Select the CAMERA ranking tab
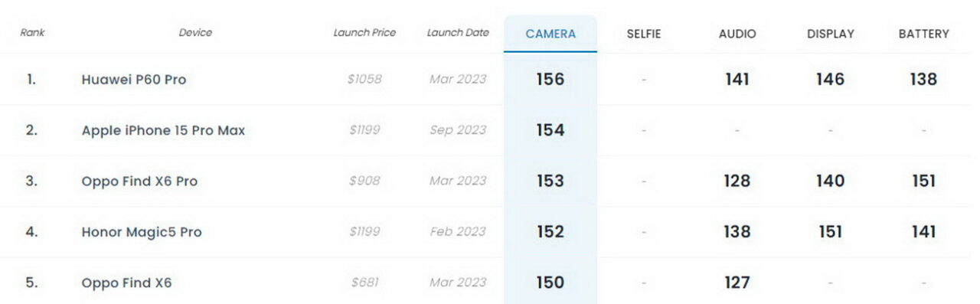980x304 pixels. (550, 34)
